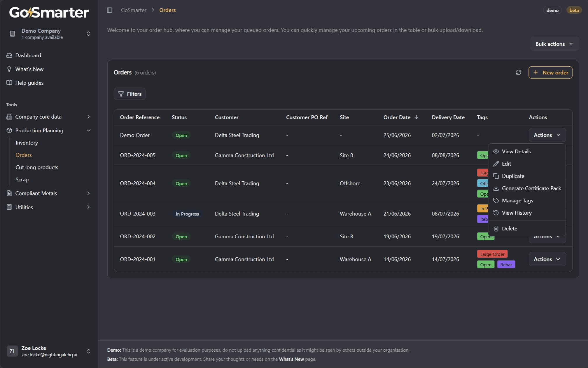The height and width of the screenshot is (368, 588).
Task: Click the ZL user avatar
Action: point(12,351)
